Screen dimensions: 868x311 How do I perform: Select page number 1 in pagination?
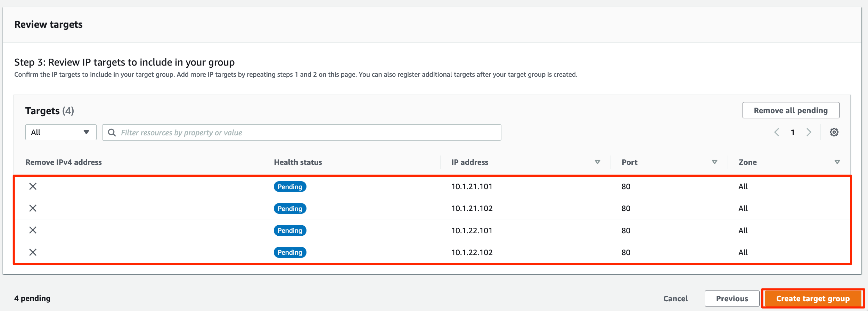click(793, 132)
